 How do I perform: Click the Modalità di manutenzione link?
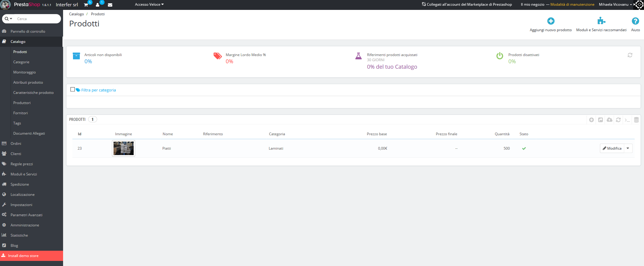[572, 4]
